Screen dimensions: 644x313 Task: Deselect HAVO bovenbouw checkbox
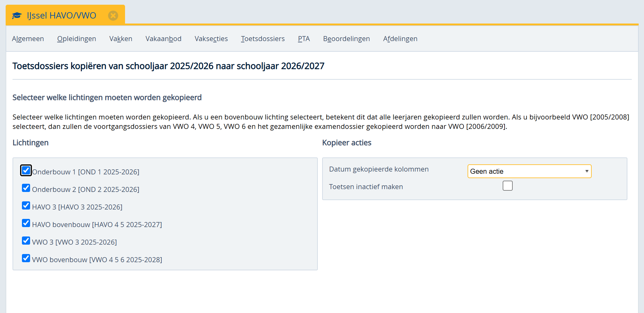pos(26,223)
